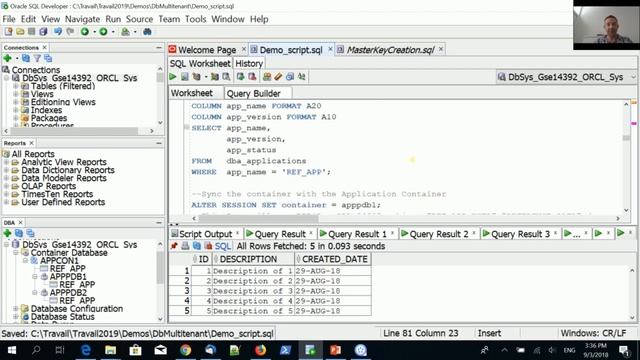Click the Clear eraser icon in worksheet toolbar
This screenshot has width=640, height=360.
(x=278, y=77)
